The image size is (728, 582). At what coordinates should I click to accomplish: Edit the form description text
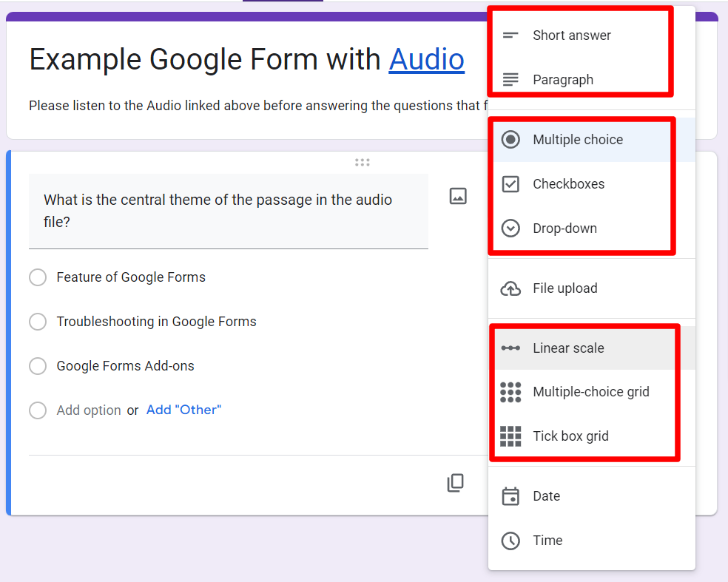click(x=258, y=106)
